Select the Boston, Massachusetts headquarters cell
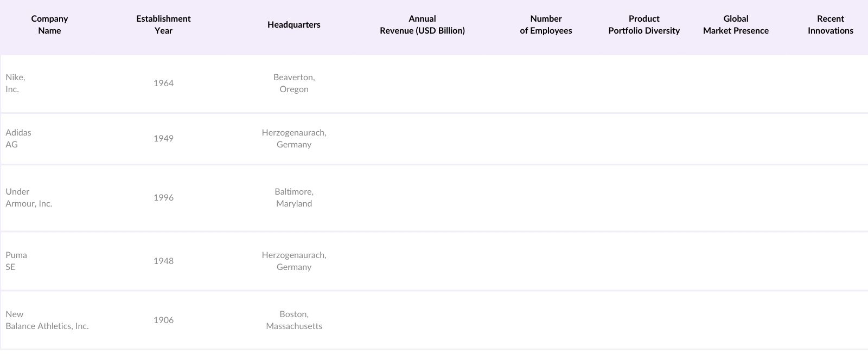The width and height of the screenshot is (868, 354). [294, 320]
